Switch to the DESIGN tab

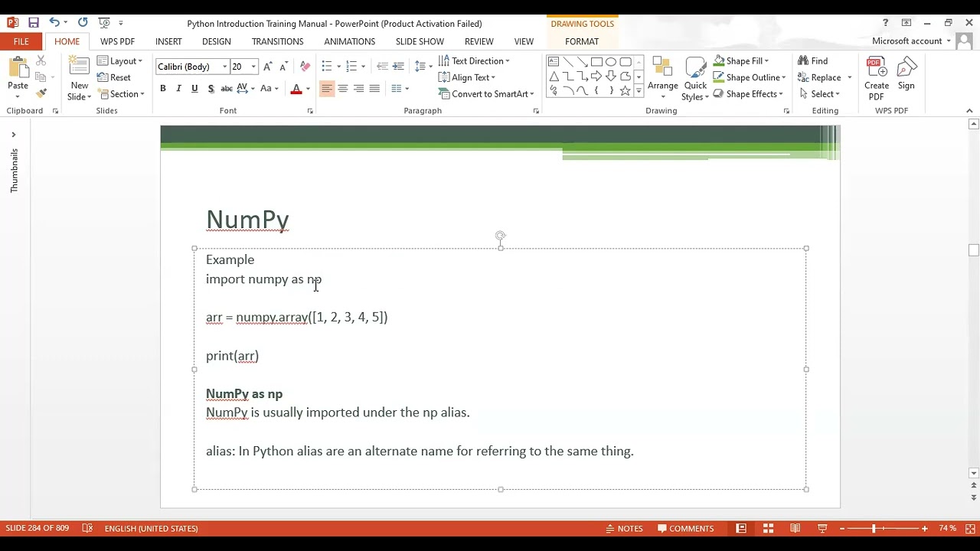pyautogui.click(x=217, y=41)
